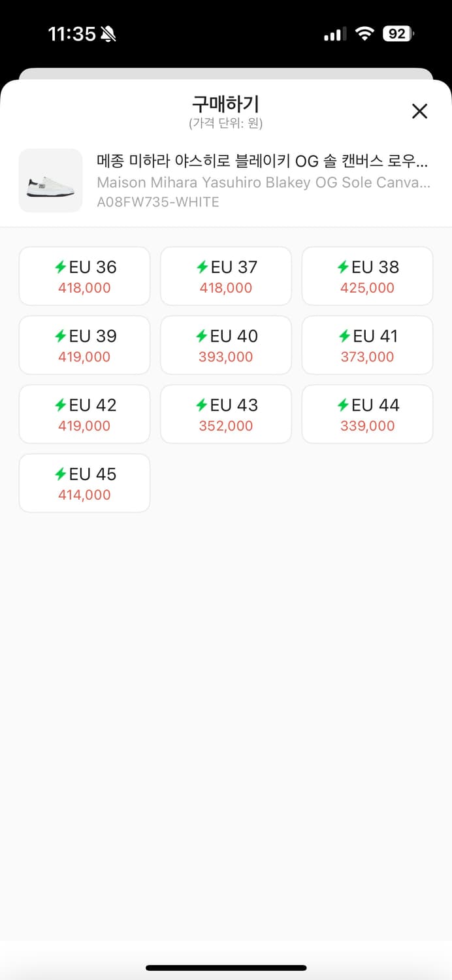The width and height of the screenshot is (452, 980).
Task: Pick EU 38 priced 425,000
Action: (367, 276)
